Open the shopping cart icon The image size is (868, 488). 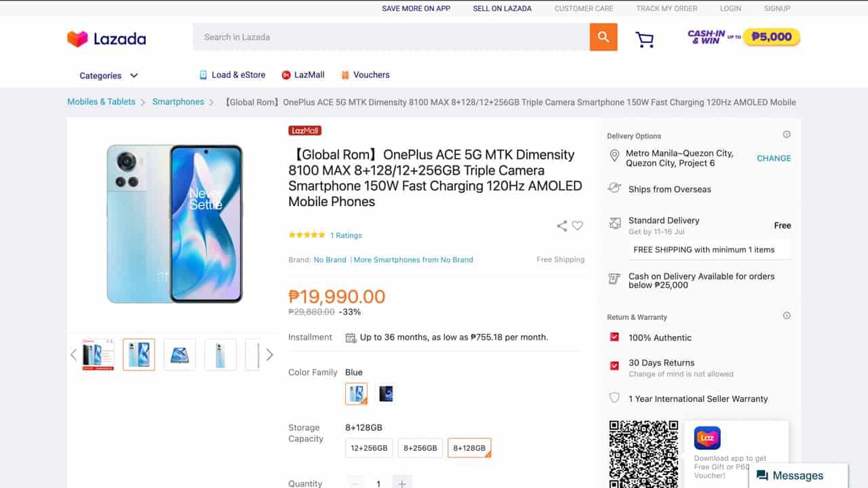click(x=644, y=39)
